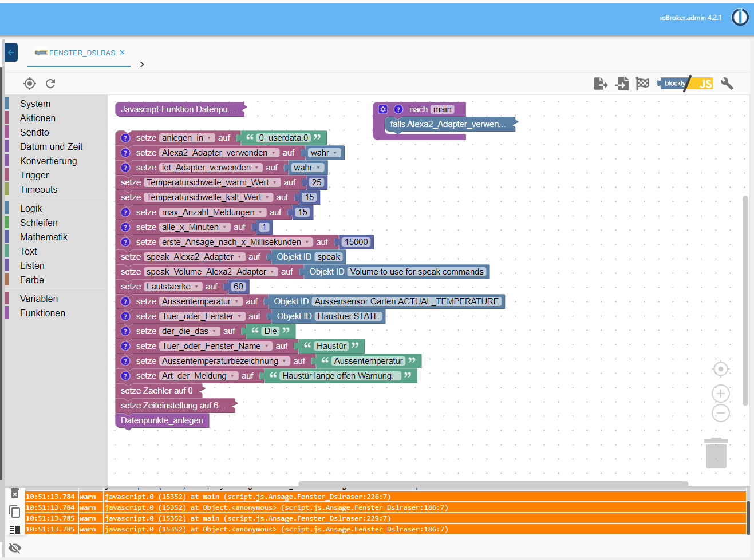Click the checkered flag check-blocks icon
754x560 pixels.
[642, 84]
